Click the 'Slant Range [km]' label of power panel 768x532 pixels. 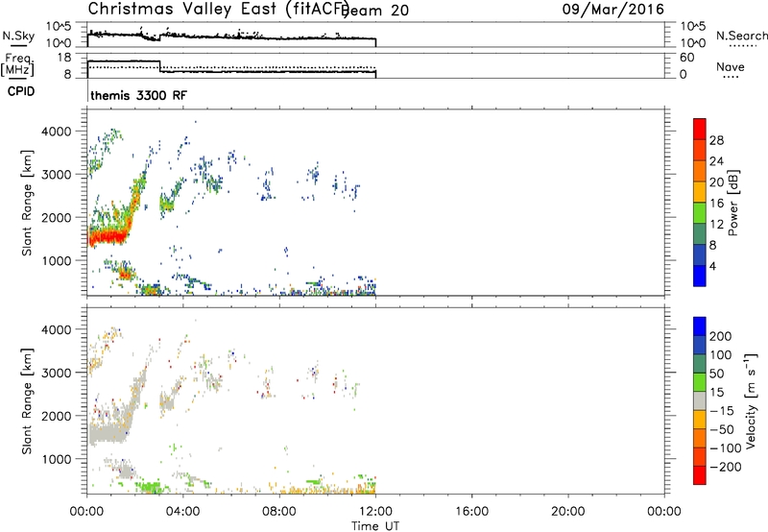pos(27,203)
